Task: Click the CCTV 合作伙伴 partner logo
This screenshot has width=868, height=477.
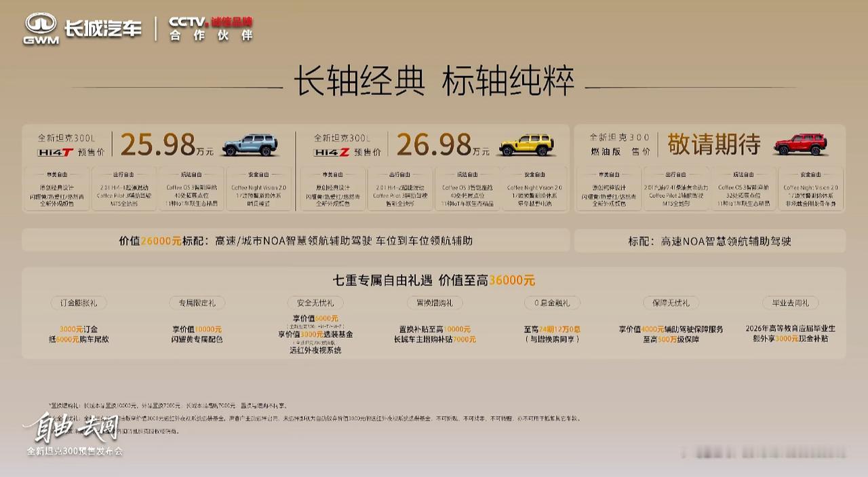Action: click(x=210, y=28)
